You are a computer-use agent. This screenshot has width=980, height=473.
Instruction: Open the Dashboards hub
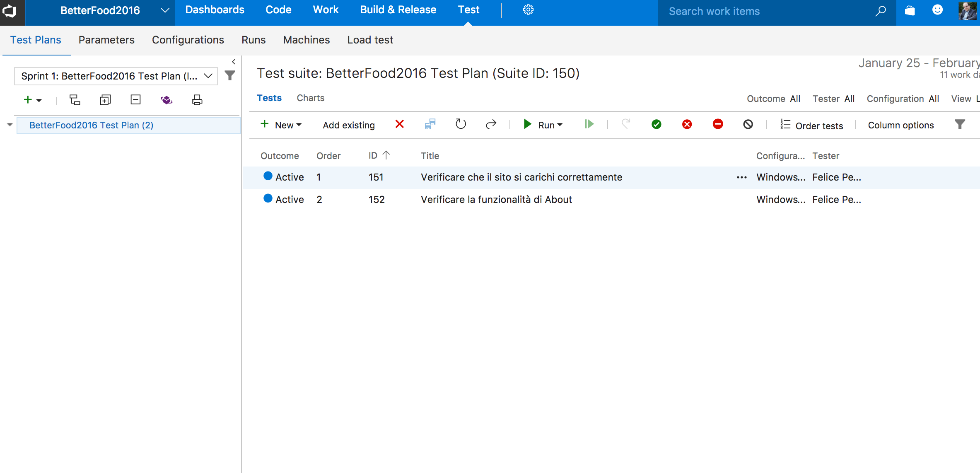215,10
